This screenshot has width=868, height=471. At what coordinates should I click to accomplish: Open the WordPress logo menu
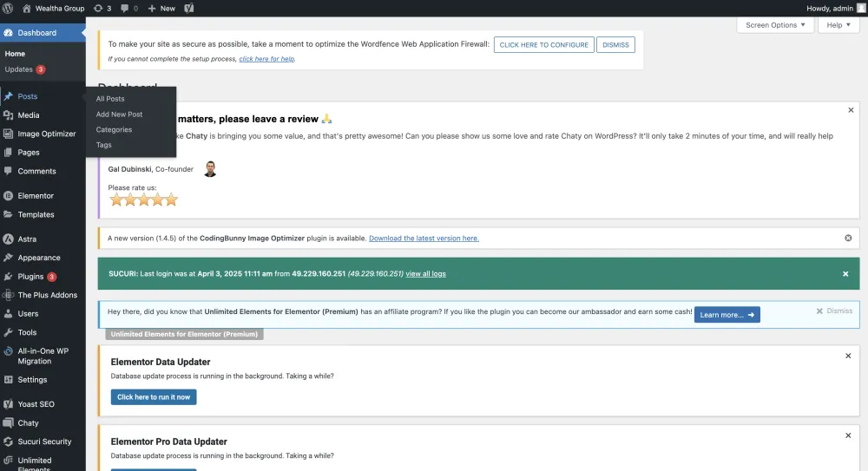pyautogui.click(x=8, y=9)
